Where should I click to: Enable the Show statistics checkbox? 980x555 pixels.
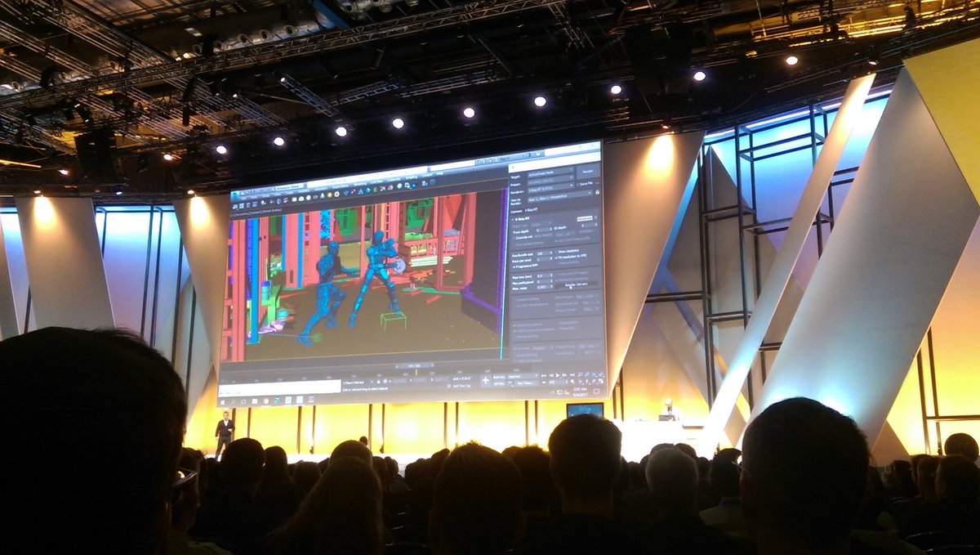point(555,251)
